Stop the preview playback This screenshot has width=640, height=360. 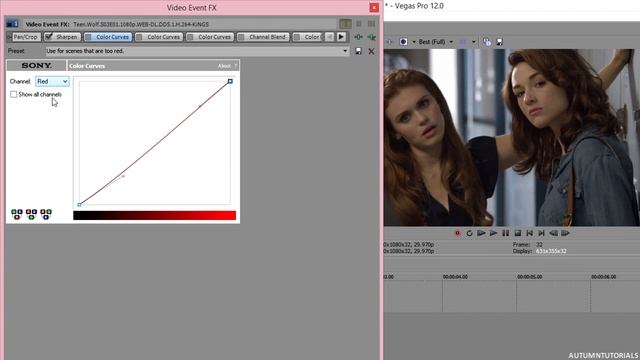pyautogui.click(x=518, y=233)
